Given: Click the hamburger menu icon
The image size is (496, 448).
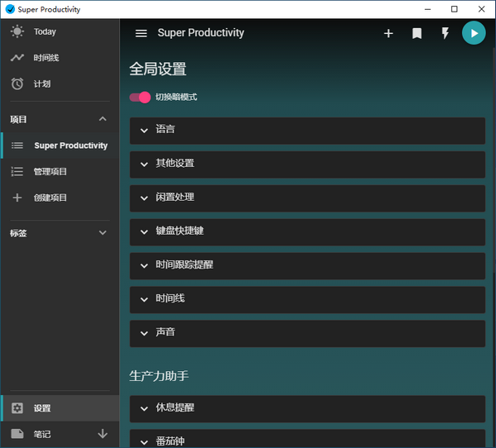Looking at the screenshot, I should (141, 33).
